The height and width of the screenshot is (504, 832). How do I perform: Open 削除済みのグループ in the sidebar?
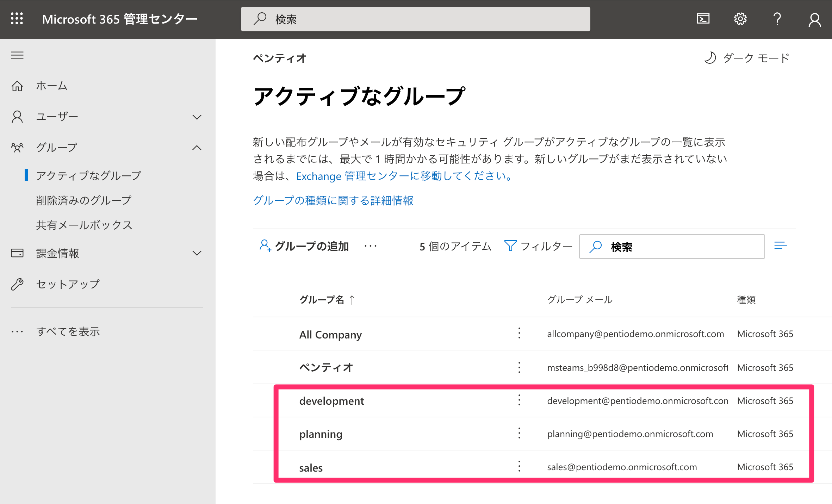(84, 200)
